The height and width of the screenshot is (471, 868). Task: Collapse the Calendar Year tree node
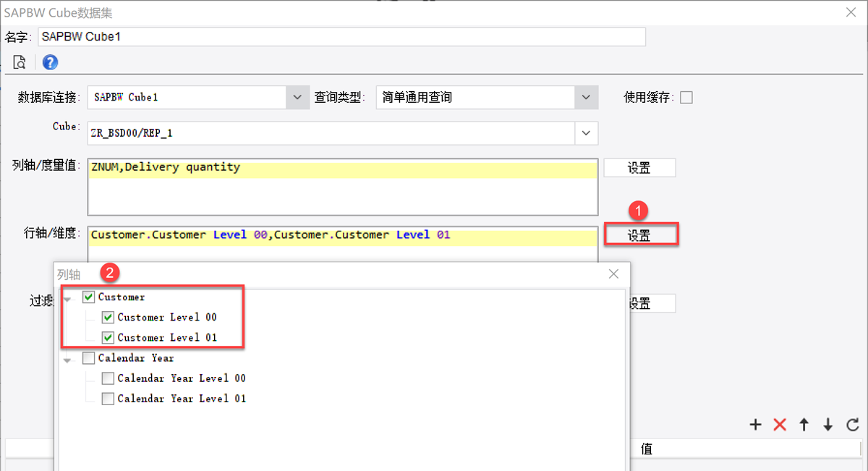pyautogui.click(x=68, y=360)
